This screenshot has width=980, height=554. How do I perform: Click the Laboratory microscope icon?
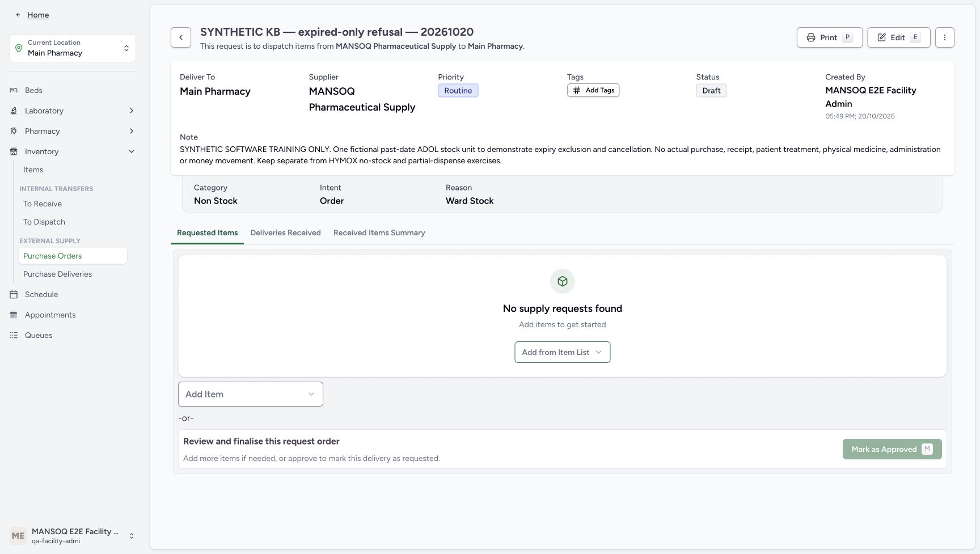(x=14, y=111)
